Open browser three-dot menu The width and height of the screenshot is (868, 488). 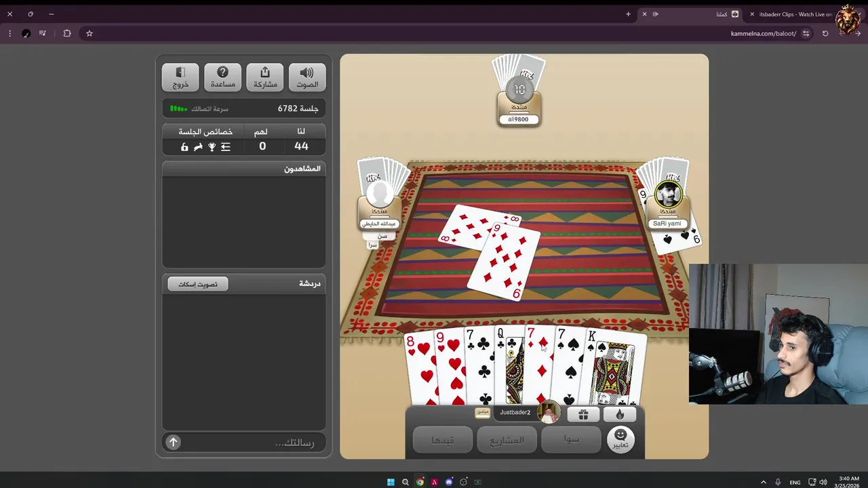click(9, 33)
